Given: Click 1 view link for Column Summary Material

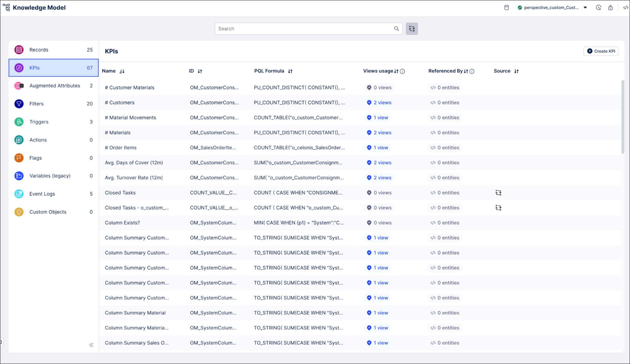Looking at the screenshot, I should pyautogui.click(x=377, y=313).
